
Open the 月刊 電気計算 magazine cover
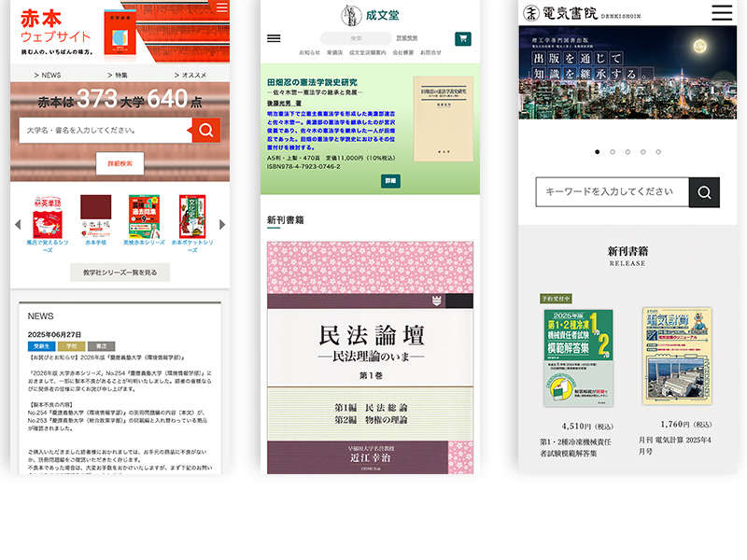(x=677, y=357)
